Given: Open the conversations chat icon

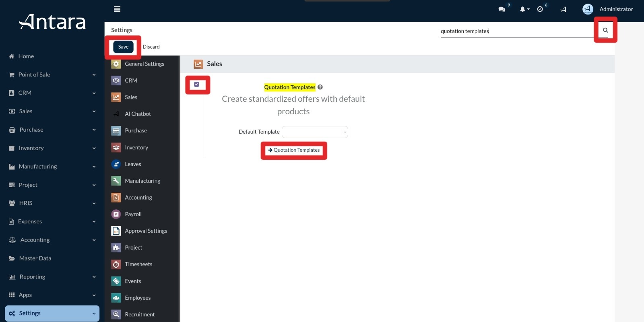Looking at the screenshot, I should click(x=502, y=9).
